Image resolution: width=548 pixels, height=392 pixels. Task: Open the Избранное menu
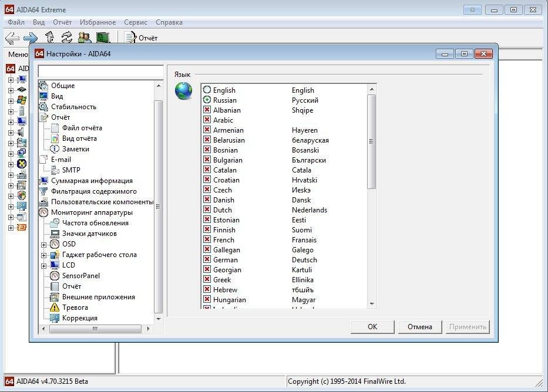point(98,22)
